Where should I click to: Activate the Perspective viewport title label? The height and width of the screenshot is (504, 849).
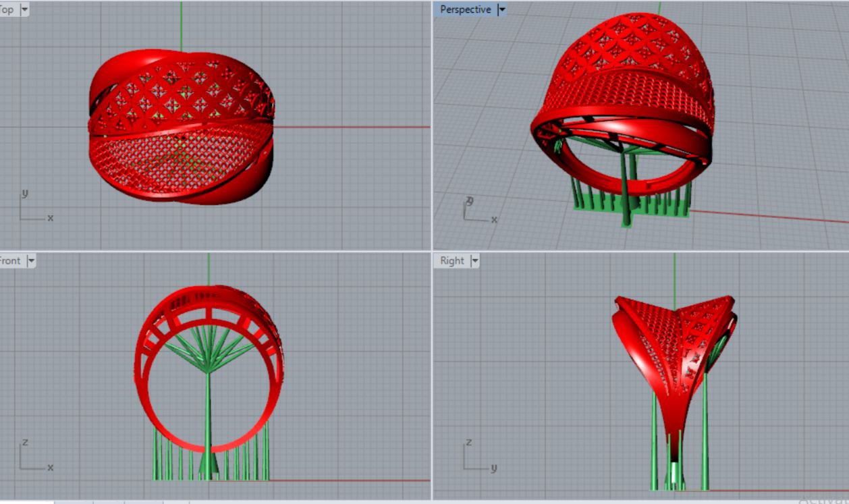click(x=465, y=9)
